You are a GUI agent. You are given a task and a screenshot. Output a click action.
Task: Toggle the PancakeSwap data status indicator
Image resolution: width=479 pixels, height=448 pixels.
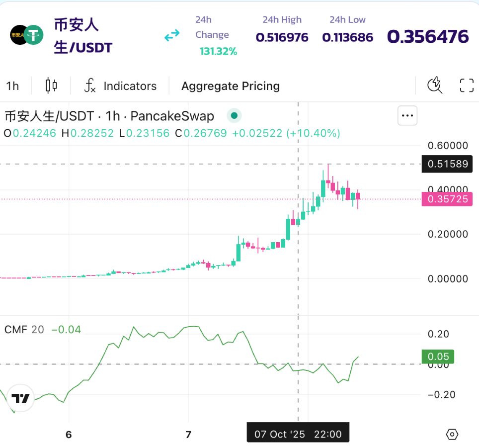pos(234,115)
